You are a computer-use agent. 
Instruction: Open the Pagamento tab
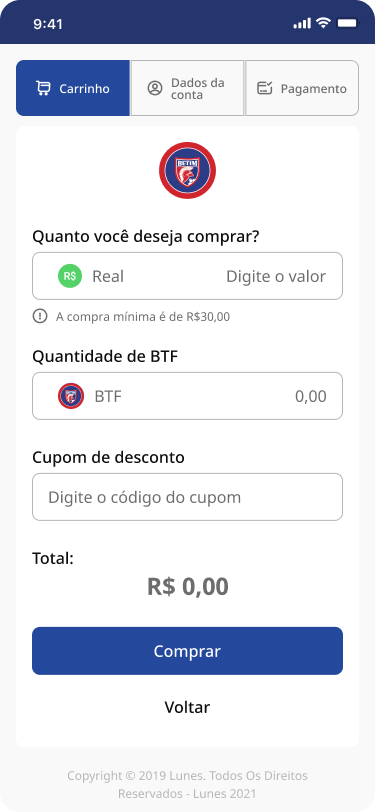coord(302,88)
